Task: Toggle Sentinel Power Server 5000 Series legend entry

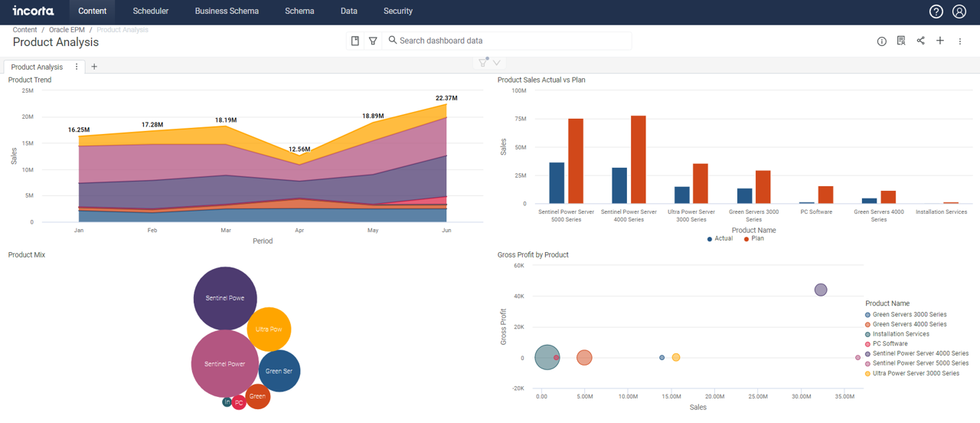Action: [916, 363]
